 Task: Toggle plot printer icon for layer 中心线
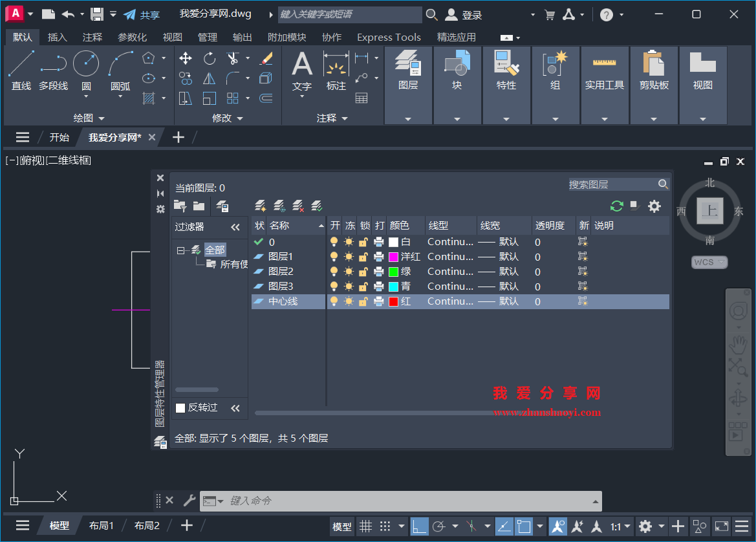379,301
